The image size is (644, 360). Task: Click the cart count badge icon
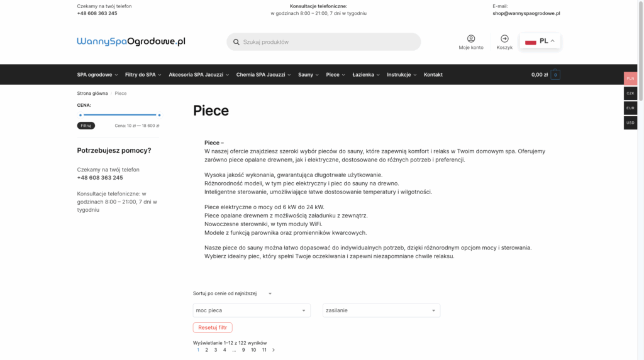point(555,75)
